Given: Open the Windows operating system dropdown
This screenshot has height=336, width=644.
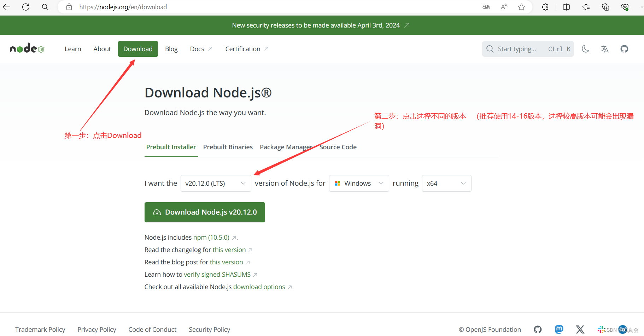Looking at the screenshot, I should (359, 183).
